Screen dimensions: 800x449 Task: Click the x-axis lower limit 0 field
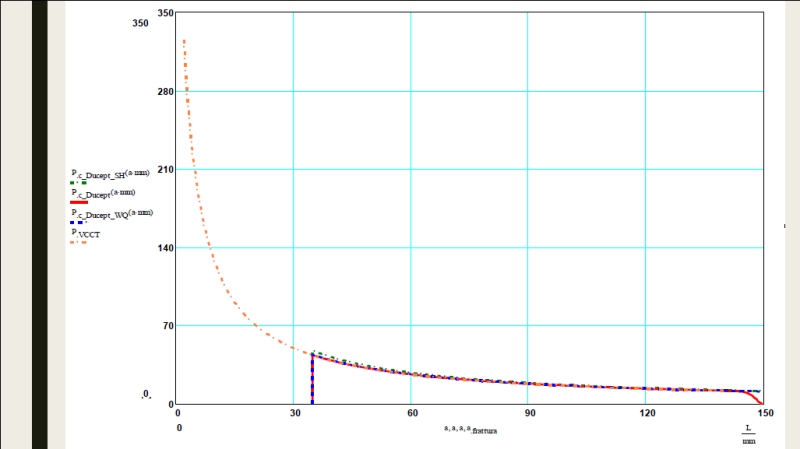[x=180, y=428]
